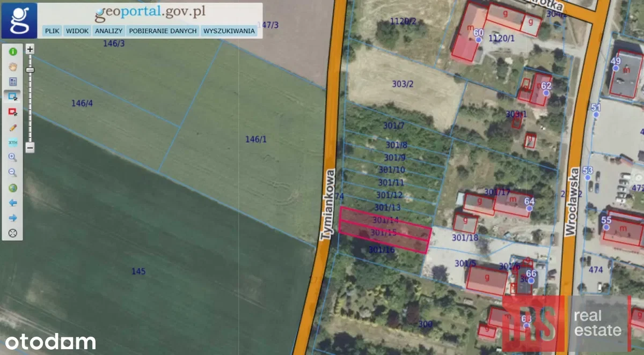The height and width of the screenshot is (355, 644).
Task: Select the pencil drawing tool
Action: (x=13, y=128)
